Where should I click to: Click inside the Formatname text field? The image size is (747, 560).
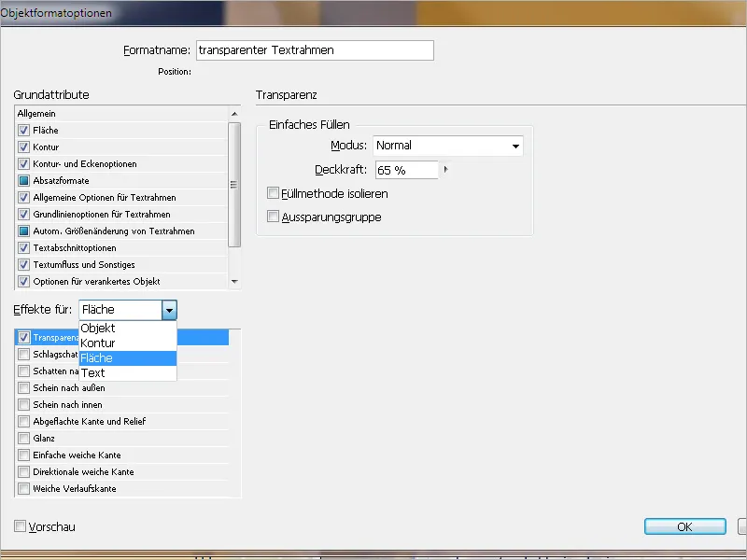pos(313,50)
